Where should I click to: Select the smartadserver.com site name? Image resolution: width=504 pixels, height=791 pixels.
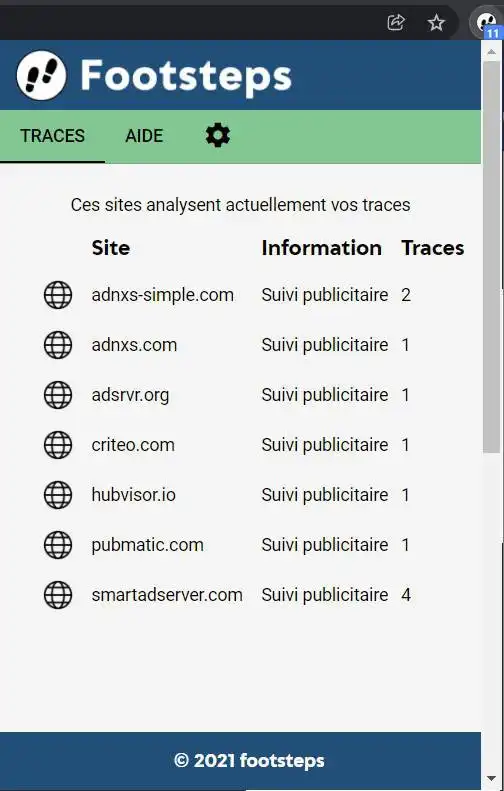pyautogui.click(x=167, y=595)
